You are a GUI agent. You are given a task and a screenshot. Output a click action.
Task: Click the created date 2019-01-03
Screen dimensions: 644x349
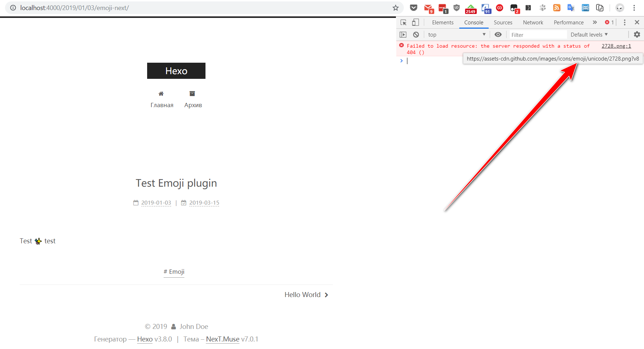[156, 203]
